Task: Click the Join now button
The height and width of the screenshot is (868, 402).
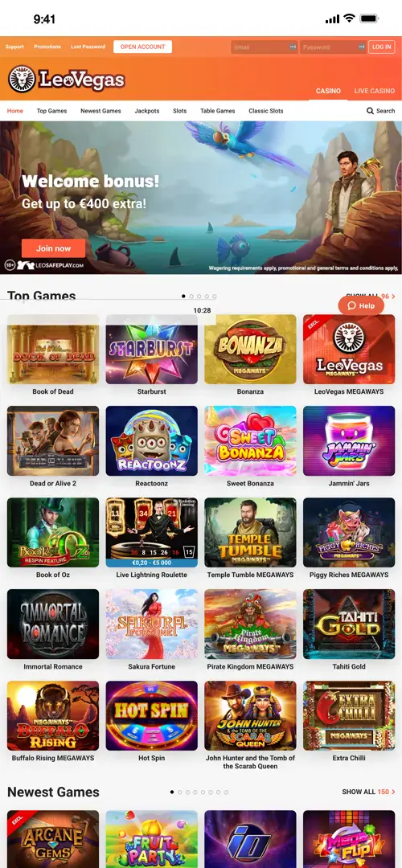Action: pos(54,248)
